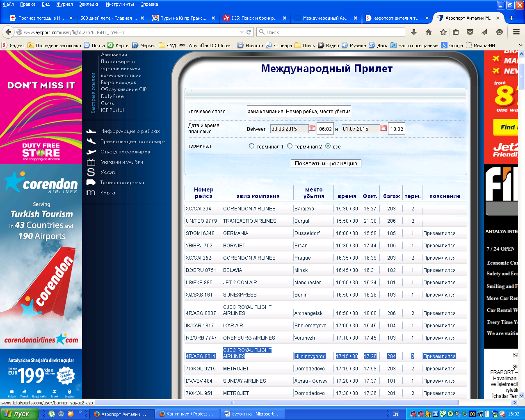Click 'Sheremetyevo' origin cell
Image resolution: width=525 pixels, height=420 pixels.
pyautogui.click(x=310, y=326)
